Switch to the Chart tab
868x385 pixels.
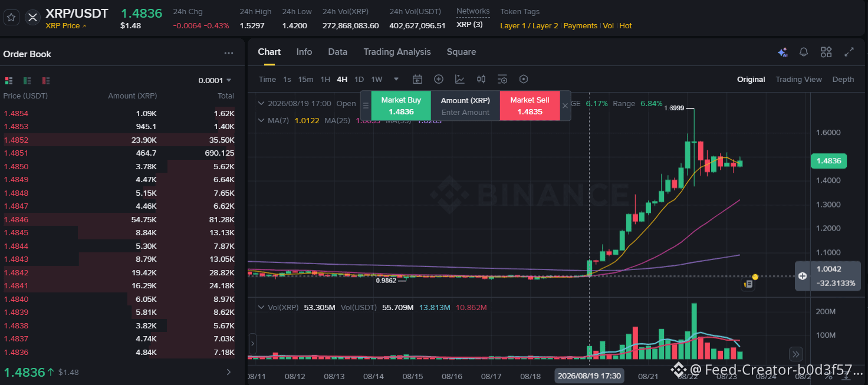pyautogui.click(x=269, y=52)
